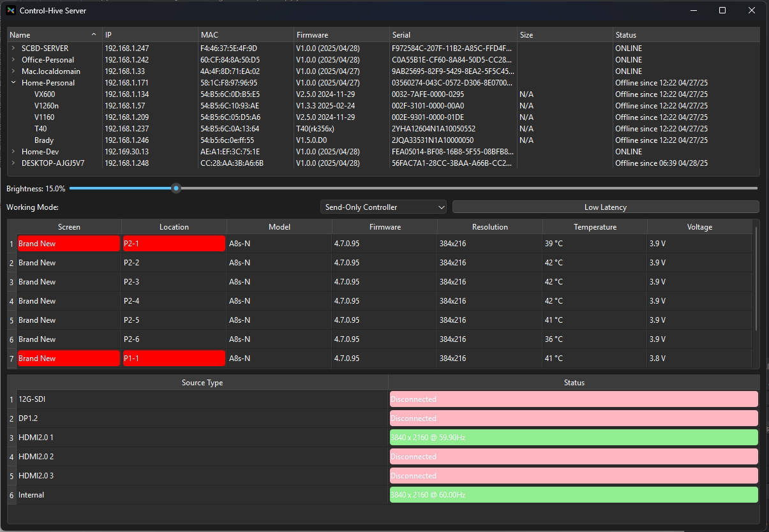Expand the DESKTOP-AJGJ5V7 tree node
Image resolution: width=769 pixels, height=532 pixels.
pos(13,163)
